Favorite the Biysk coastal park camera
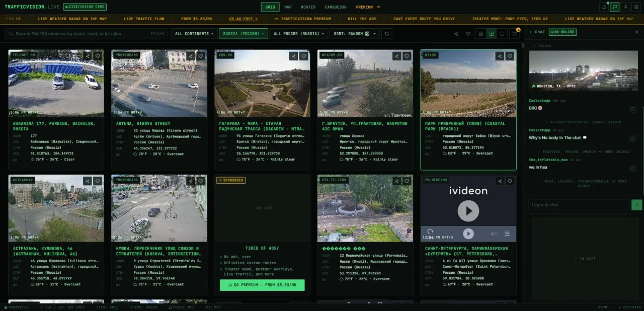644x311 pixels. [x=510, y=56]
